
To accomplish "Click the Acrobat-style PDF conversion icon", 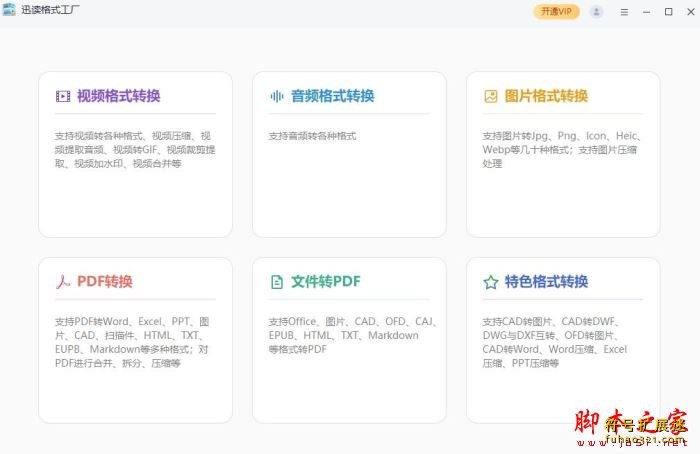I will point(63,282).
